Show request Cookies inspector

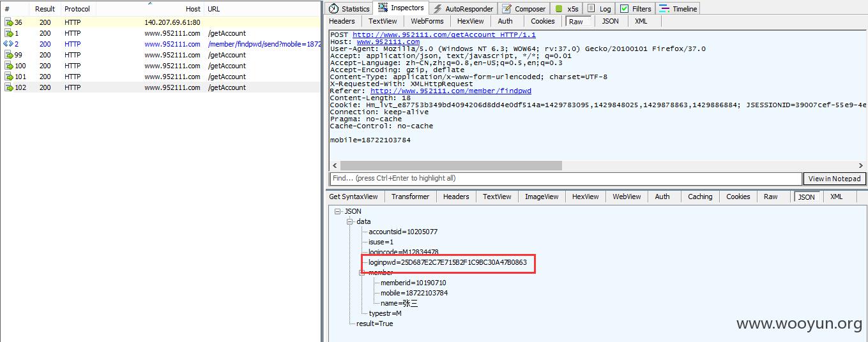[543, 21]
